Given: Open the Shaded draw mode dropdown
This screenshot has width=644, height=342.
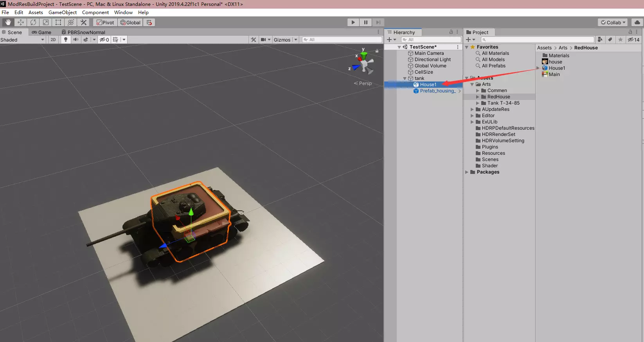Looking at the screenshot, I should (x=23, y=40).
